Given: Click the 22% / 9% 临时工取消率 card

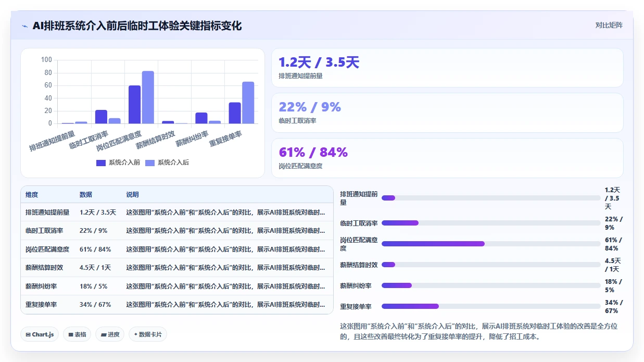Looking at the screenshot, I should pos(447,113).
